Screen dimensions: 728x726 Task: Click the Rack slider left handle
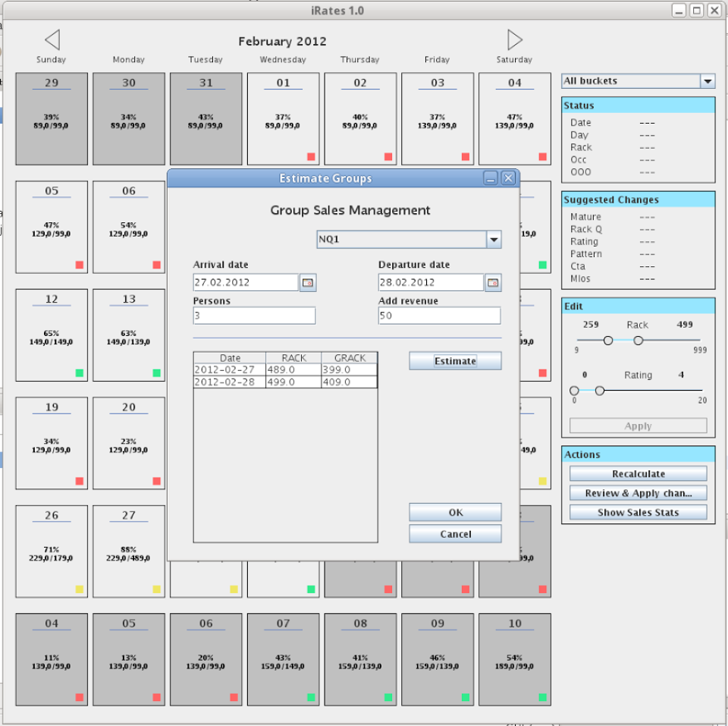[x=608, y=341]
